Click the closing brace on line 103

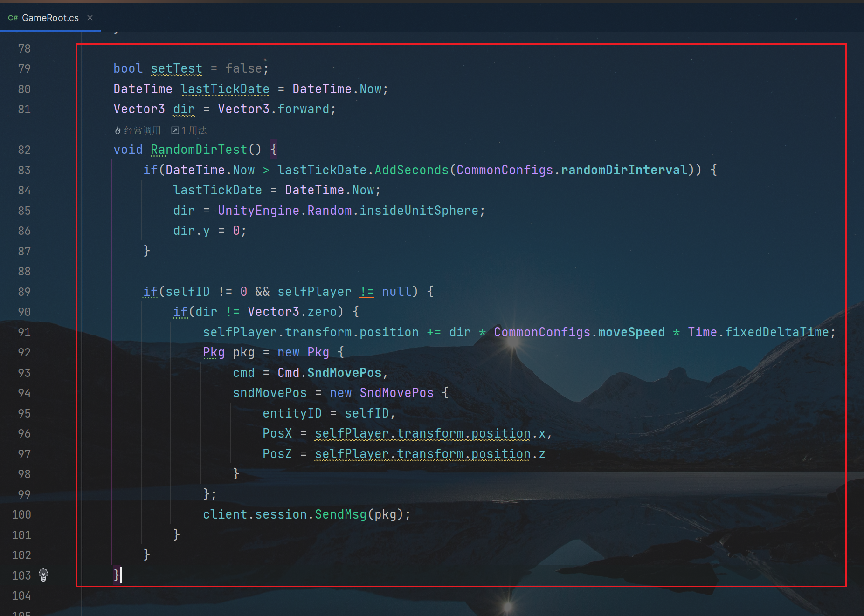point(117,575)
